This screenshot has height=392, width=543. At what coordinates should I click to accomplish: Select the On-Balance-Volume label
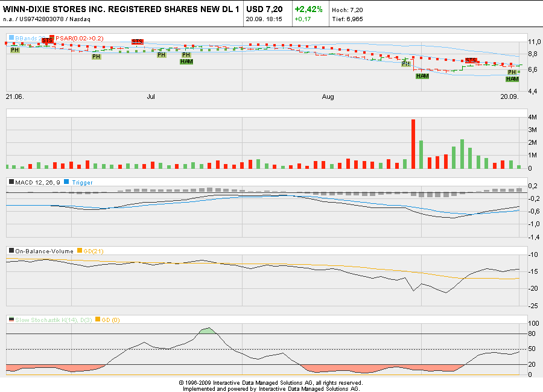pos(44,251)
